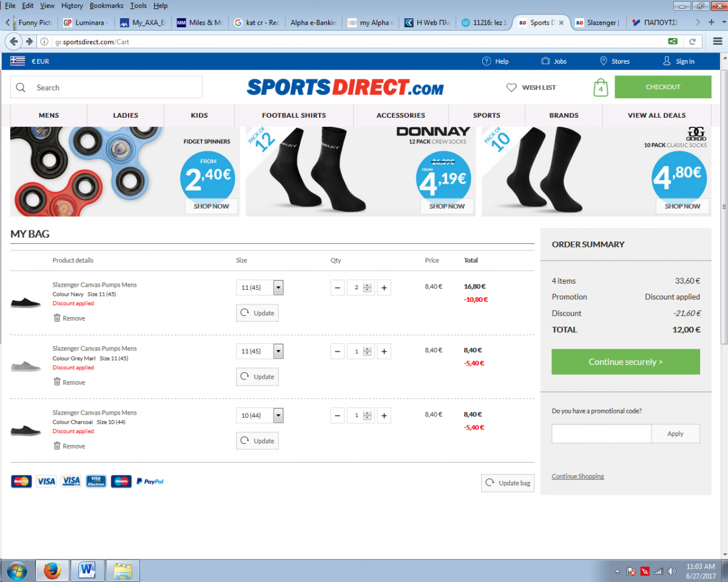Click the volume speaker tray icon
Screen dimensions: 728x582
pyautogui.click(x=672, y=571)
